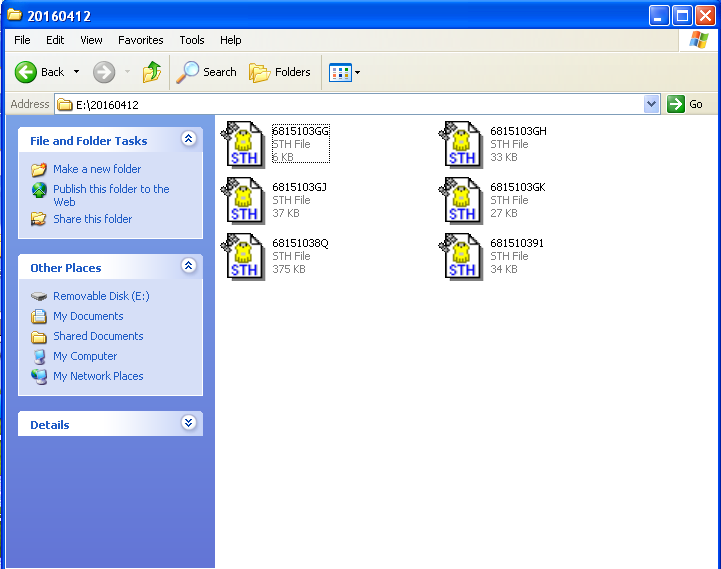Open the File menu
Screen dimensions: 721x569
[x=22, y=40]
